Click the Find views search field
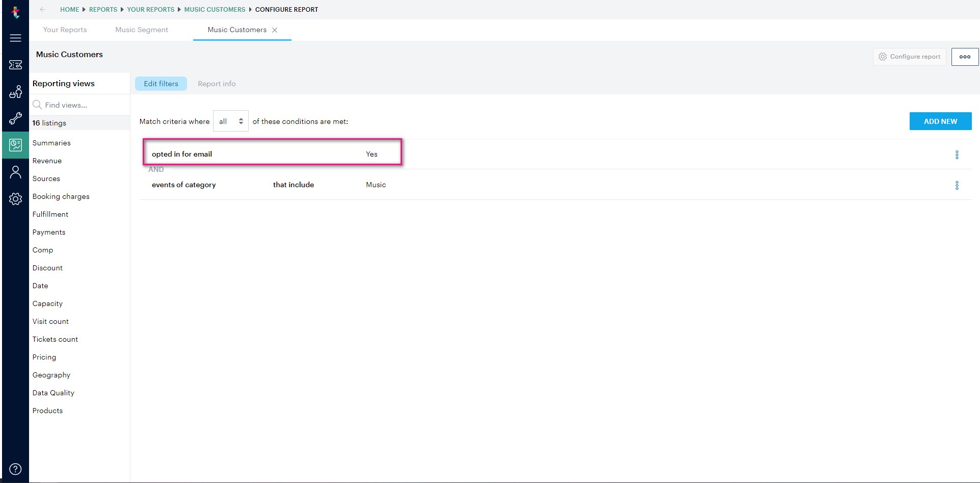980x483 pixels. (x=80, y=105)
